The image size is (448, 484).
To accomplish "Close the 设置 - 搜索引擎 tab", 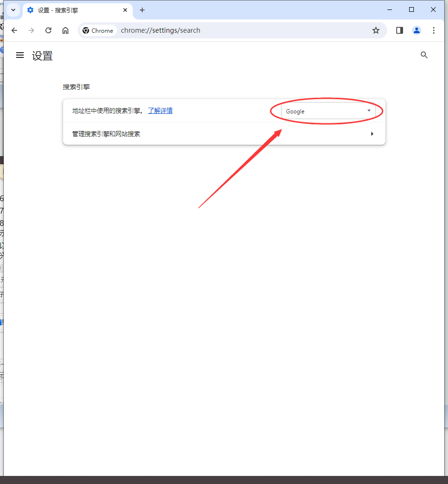I will (x=126, y=10).
